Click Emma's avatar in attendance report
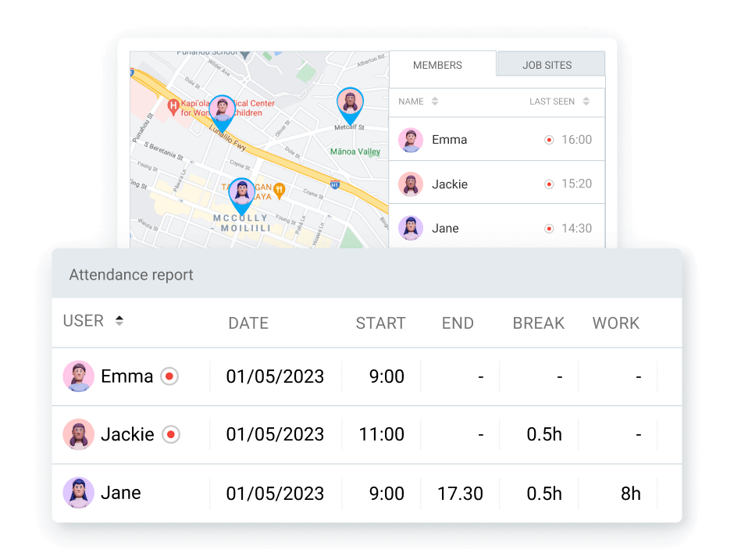This screenshot has width=734, height=560. point(79,376)
